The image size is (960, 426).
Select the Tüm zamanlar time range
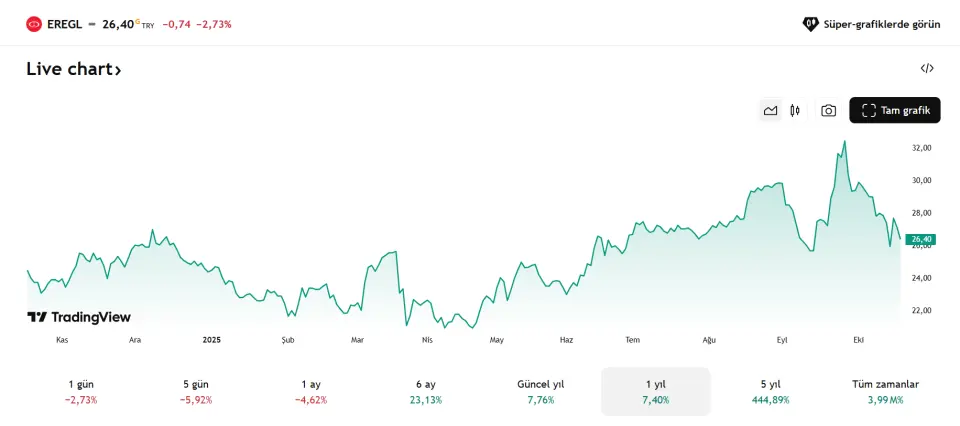click(885, 391)
